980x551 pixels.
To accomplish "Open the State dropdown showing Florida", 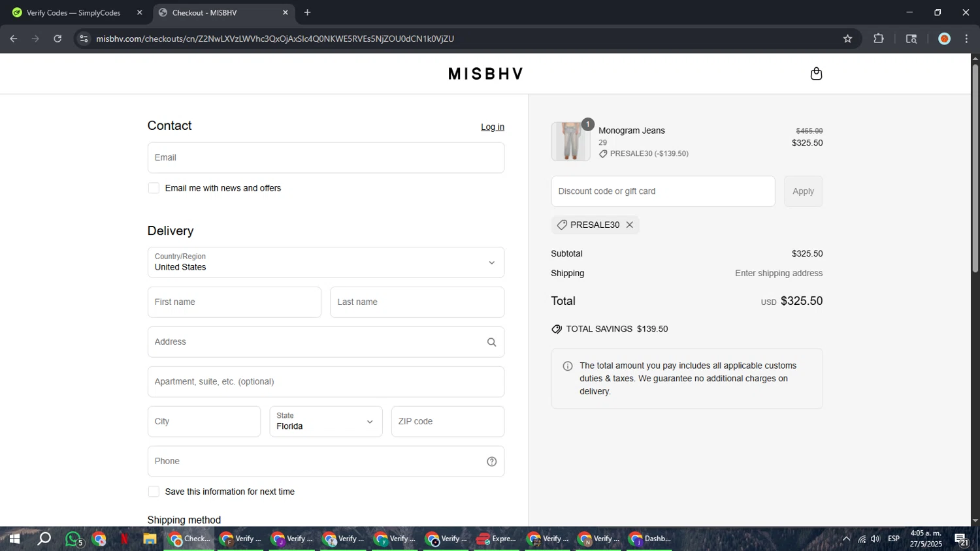I will tap(325, 422).
